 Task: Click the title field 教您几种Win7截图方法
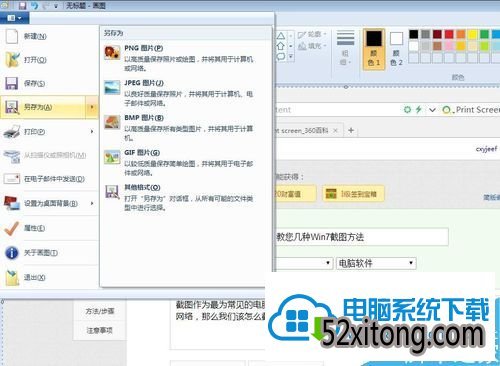tap(361, 237)
